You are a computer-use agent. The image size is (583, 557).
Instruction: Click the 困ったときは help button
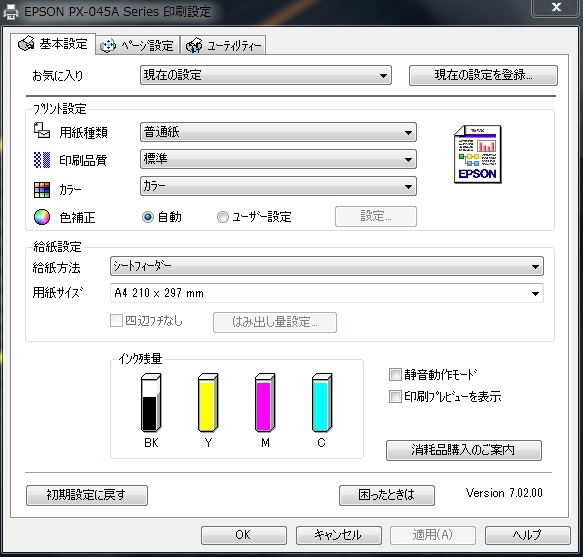click(x=387, y=495)
